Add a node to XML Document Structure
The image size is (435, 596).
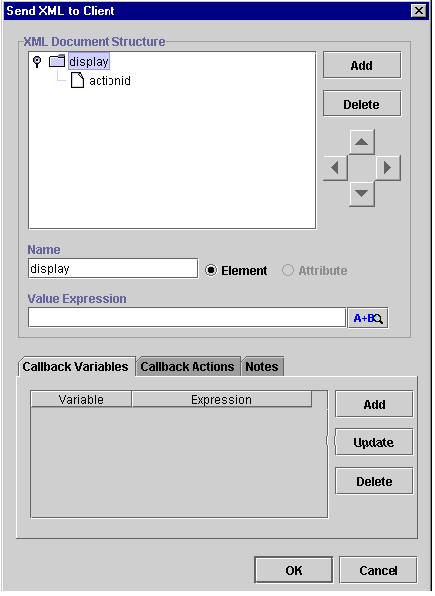pyautogui.click(x=362, y=65)
